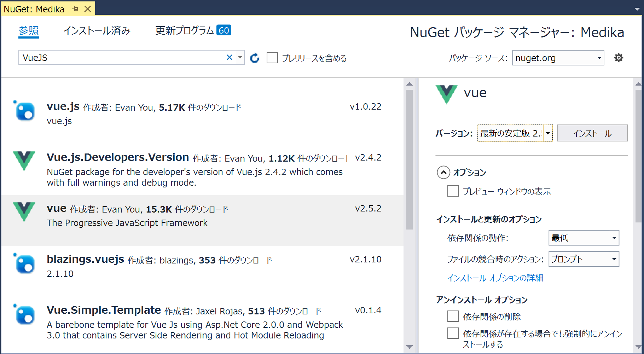Select the Vue.Simple.Template package title
The width and height of the screenshot is (644, 354).
[104, 310]
